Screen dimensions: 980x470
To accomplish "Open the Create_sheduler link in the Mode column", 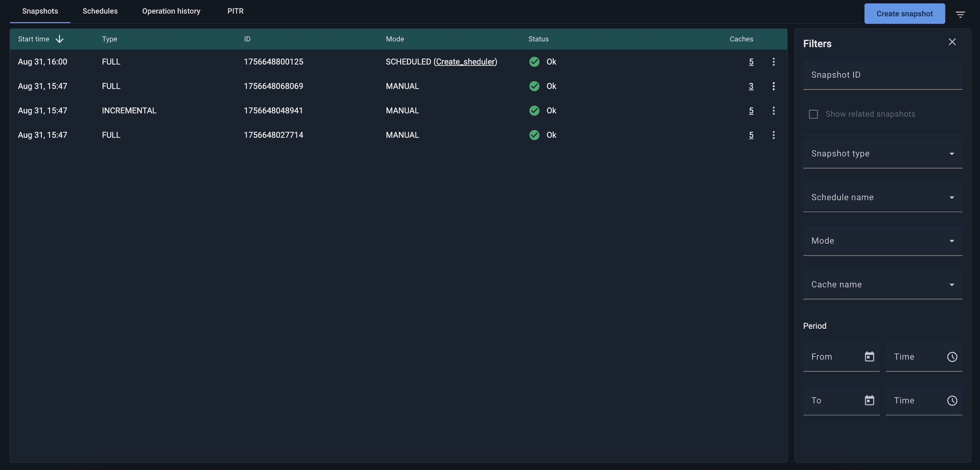I will click(x=466, y=62).
